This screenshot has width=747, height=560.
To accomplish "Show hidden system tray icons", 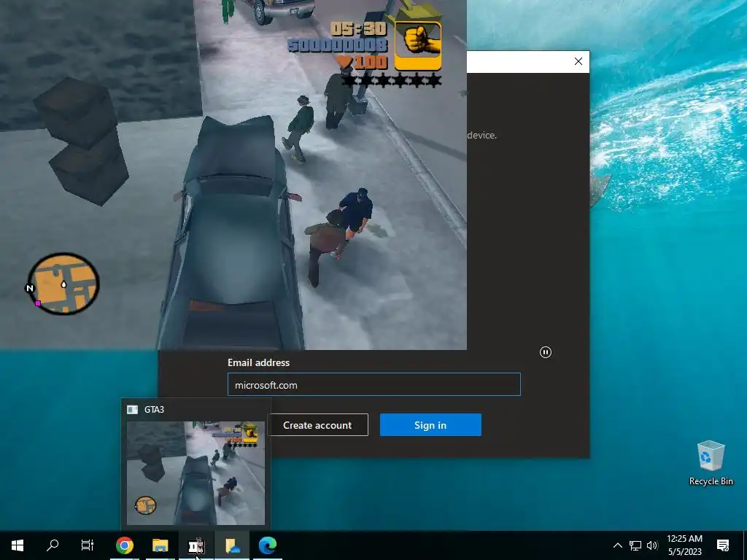I will click(617, 545).
